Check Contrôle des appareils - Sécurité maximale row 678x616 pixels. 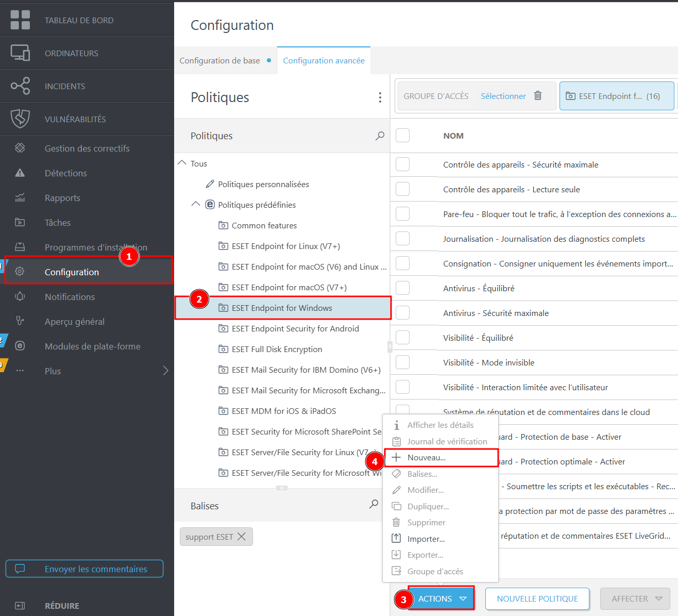point(402,164)
